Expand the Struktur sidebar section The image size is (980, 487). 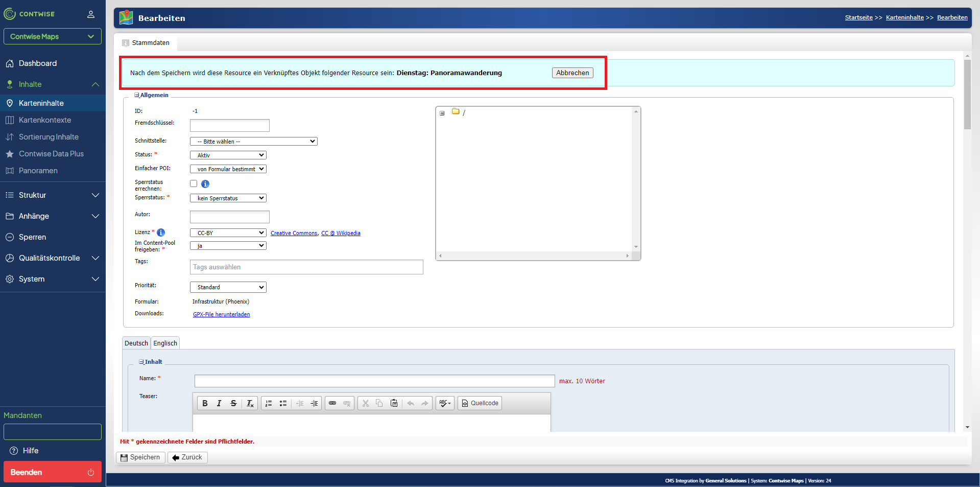[x=53, y=195]
